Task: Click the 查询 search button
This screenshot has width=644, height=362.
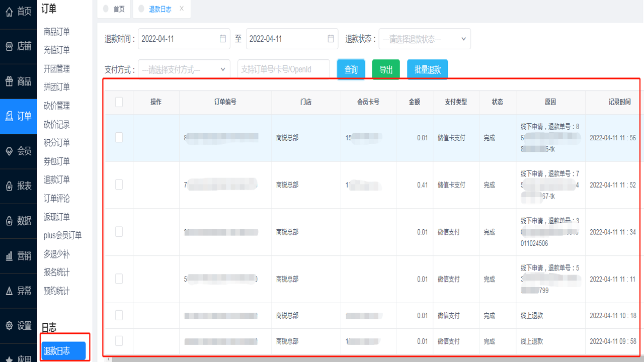Action: point(351,69)
